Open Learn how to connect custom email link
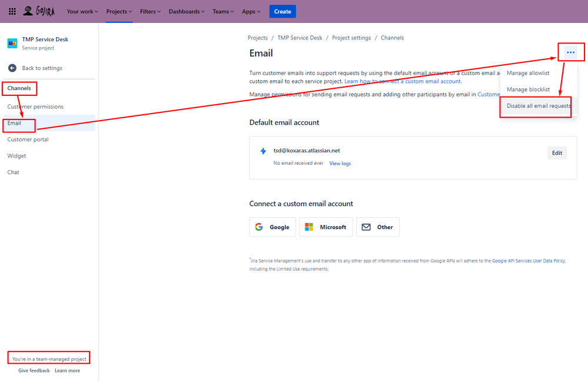The width and height of the screenshot is (588, 382). tap(403, 81)
